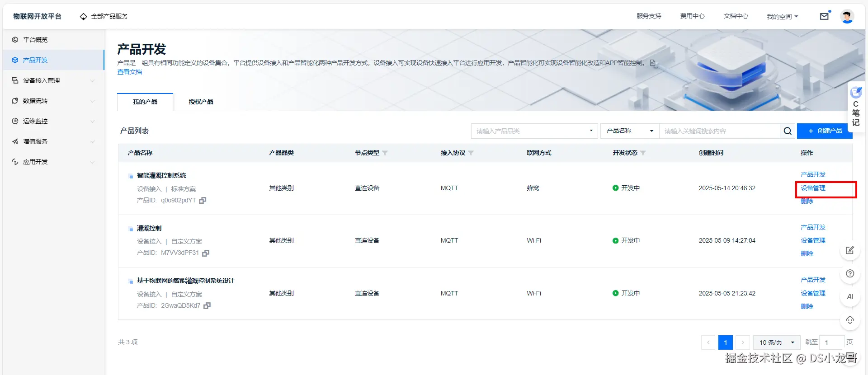
Task: Click the 跳至 page number field
Action: tap(832, 342)
